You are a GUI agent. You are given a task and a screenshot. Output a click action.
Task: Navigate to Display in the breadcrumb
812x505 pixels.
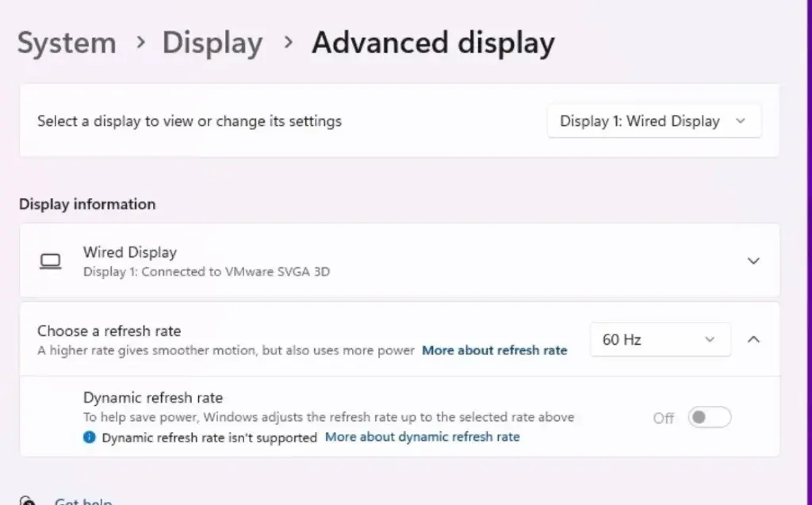(212, 43)
